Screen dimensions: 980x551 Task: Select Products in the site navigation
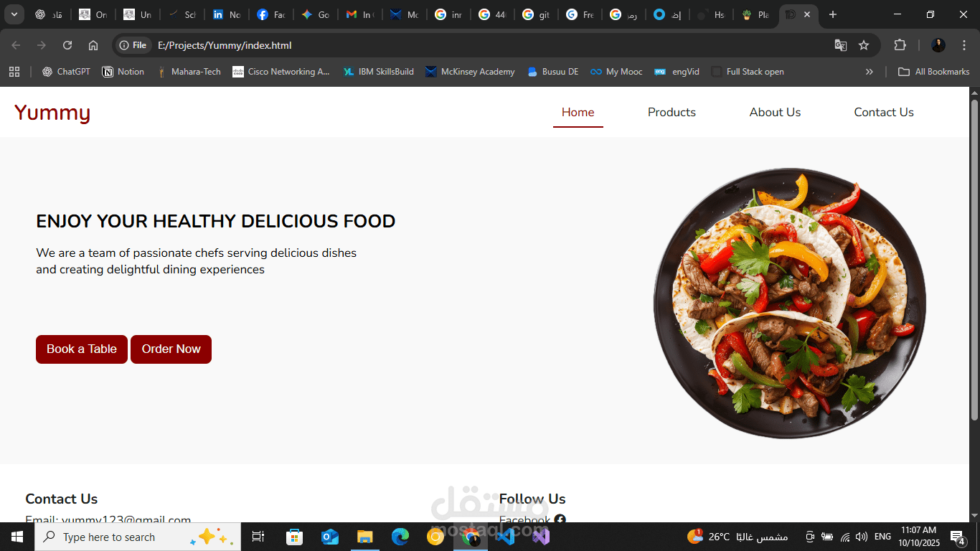(672, 112)
